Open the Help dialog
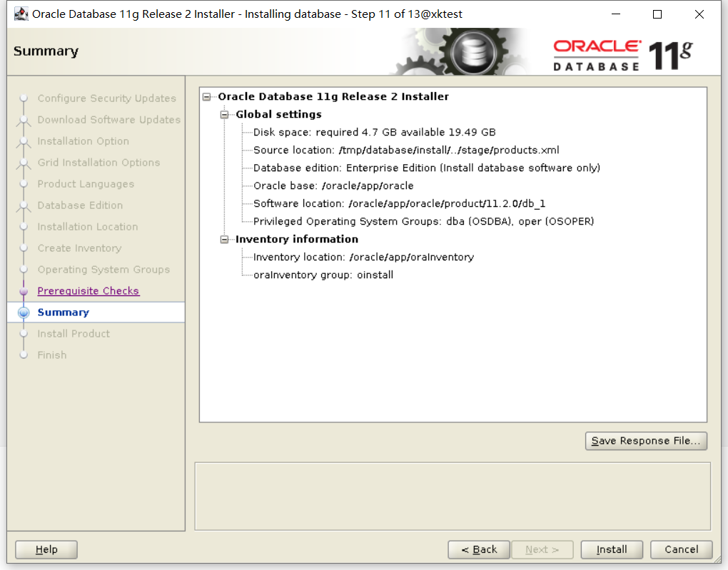Viewport: 728px width, 570px height. point(46,549)
